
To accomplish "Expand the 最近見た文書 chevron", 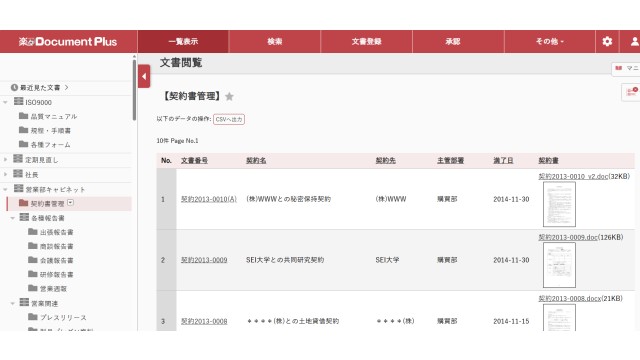I will [67, 87].
